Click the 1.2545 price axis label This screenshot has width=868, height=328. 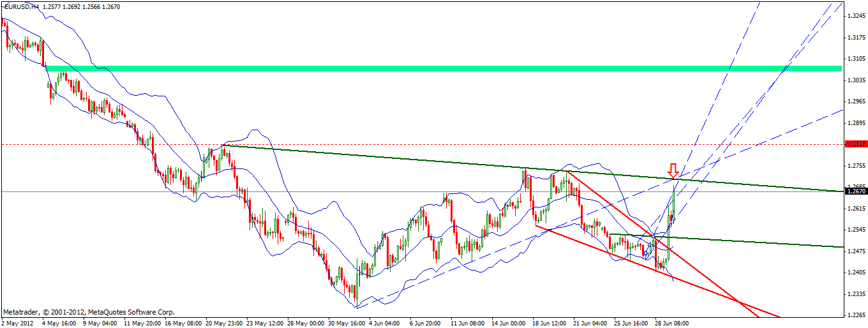point(855,230)
